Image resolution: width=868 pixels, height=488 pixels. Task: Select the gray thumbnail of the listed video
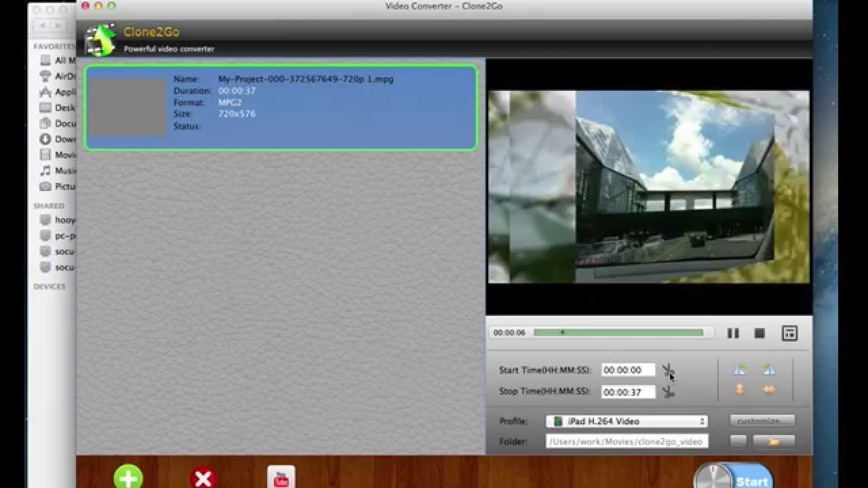click(x=128, y=107)
